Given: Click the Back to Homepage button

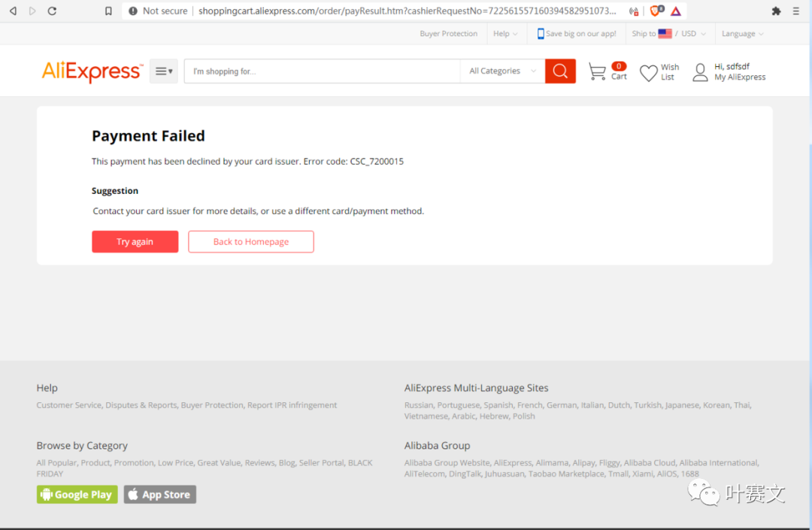Looking at the screenshot, I should (250, 242).
